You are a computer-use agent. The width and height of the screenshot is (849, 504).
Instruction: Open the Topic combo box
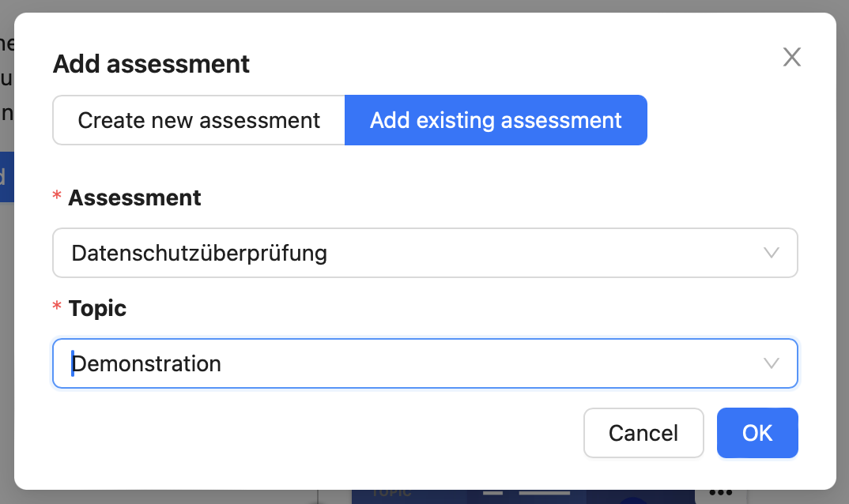pos(425,363)
